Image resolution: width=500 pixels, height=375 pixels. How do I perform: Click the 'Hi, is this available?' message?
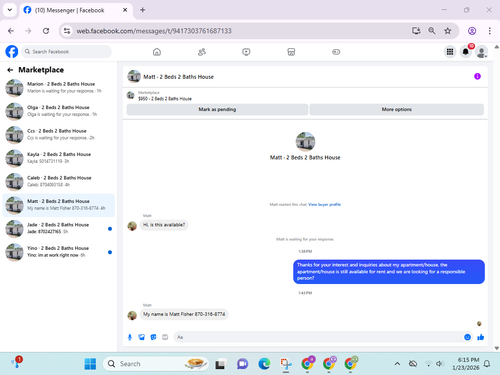[x=164, y=225]
